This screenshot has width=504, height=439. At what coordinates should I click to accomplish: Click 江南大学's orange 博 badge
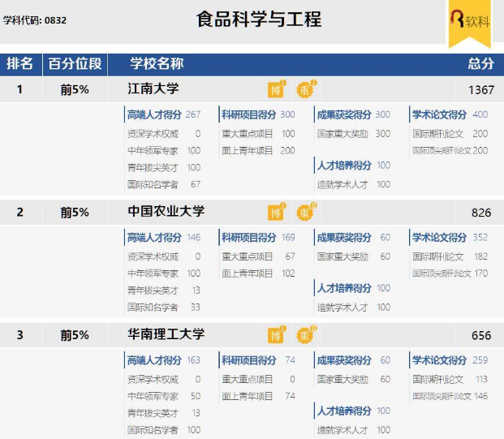276,89
